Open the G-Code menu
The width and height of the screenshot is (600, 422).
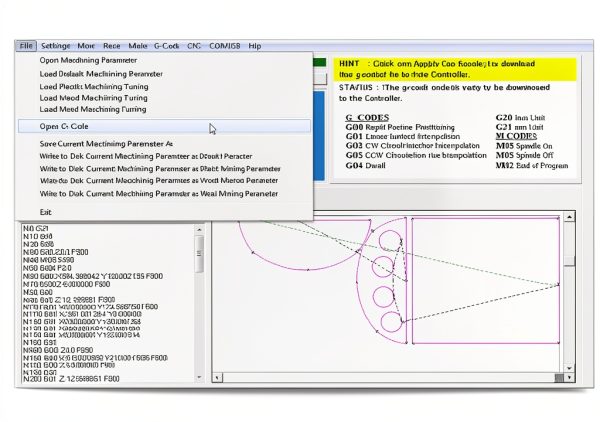pyautogui.click(x=166, y=46)
